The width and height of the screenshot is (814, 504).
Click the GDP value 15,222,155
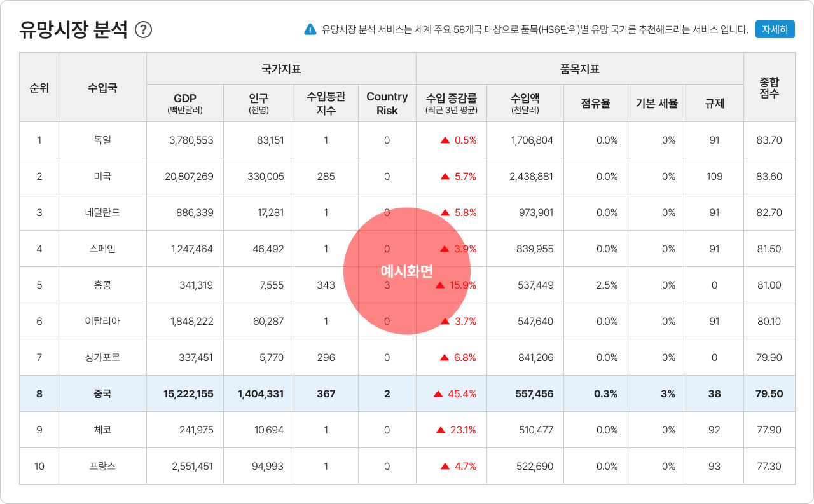pyautogui.click(x=188, y=393)
